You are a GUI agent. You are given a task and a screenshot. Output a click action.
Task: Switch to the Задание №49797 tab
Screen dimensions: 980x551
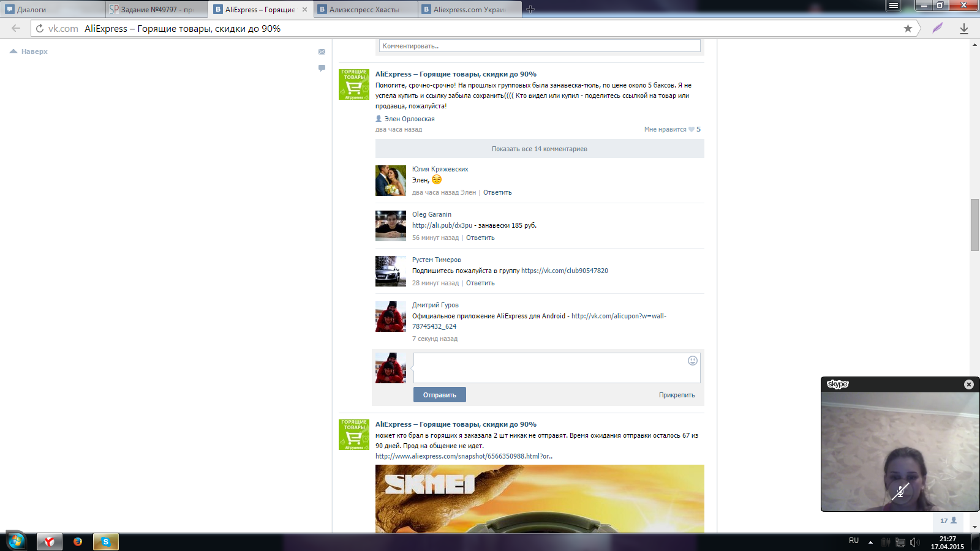click(157, 9)
